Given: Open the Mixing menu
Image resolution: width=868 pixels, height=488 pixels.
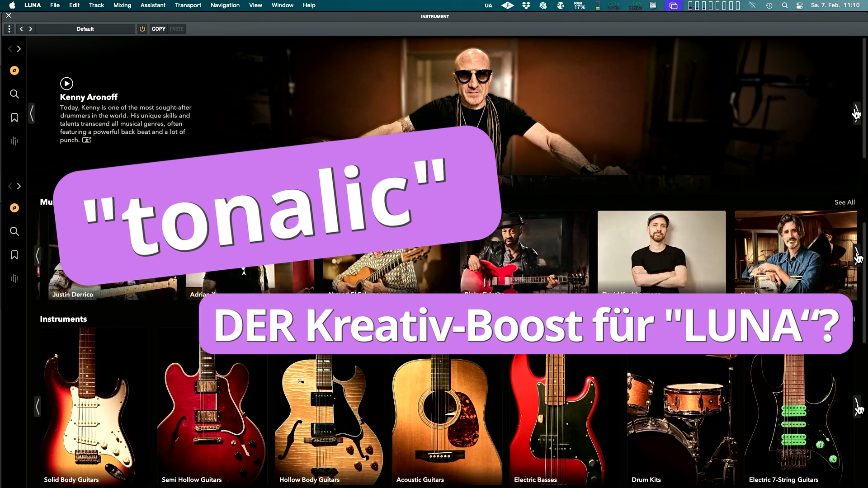Looking at the screenshot, I should pos(122,5).
